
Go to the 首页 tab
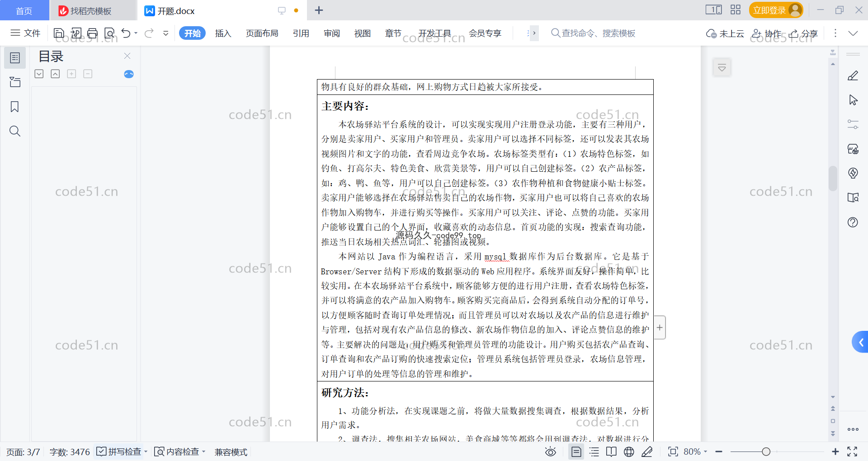(24, 10)
